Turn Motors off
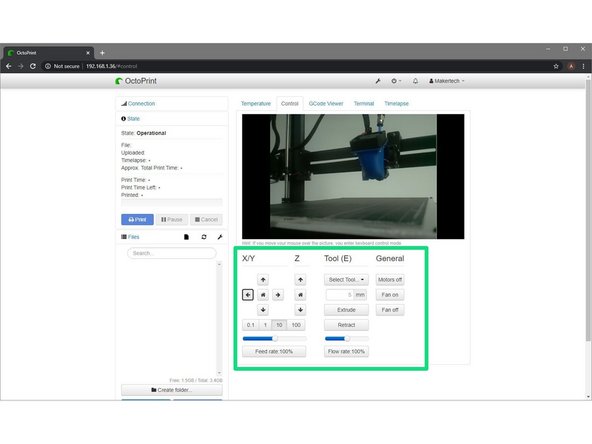Screen dimensions: 592x444 390,280
